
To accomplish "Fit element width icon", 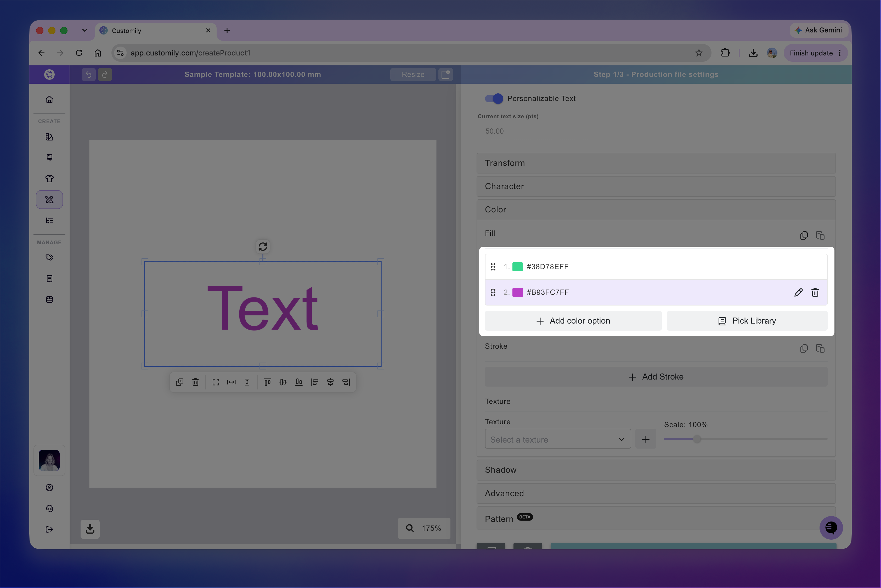I will point(231,382).
